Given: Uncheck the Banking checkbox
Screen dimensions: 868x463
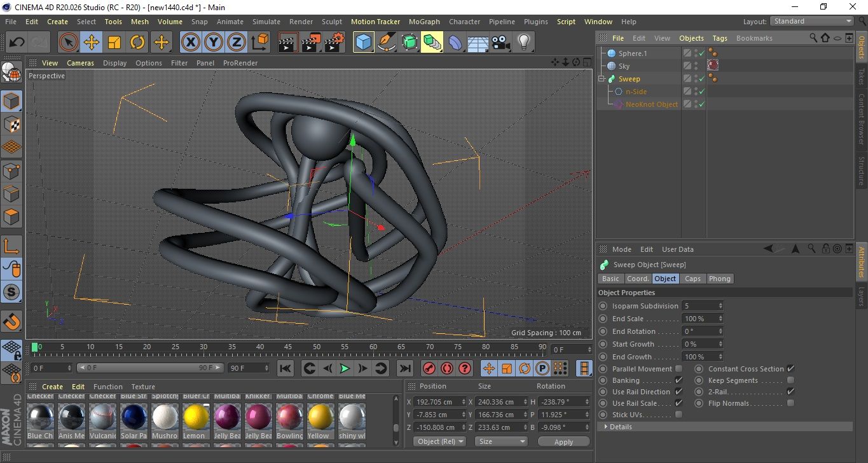Looking at the screenshot, I should pyautogui.click(x=679, y=380).
